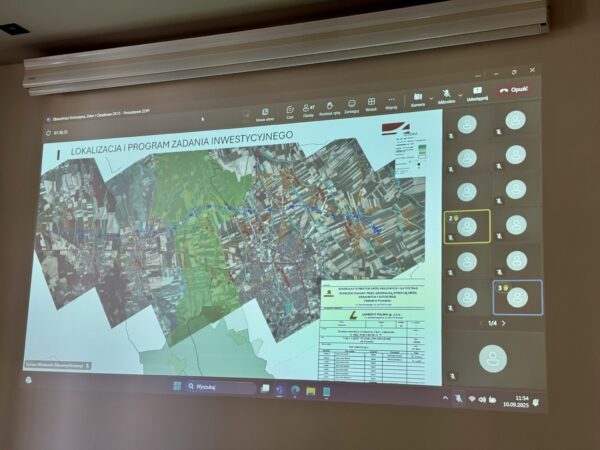Image resolution: width=600 pixels, height=450 pixels.
Task: Change the meeting view layout (Widok)
Action: click(371, 103)
